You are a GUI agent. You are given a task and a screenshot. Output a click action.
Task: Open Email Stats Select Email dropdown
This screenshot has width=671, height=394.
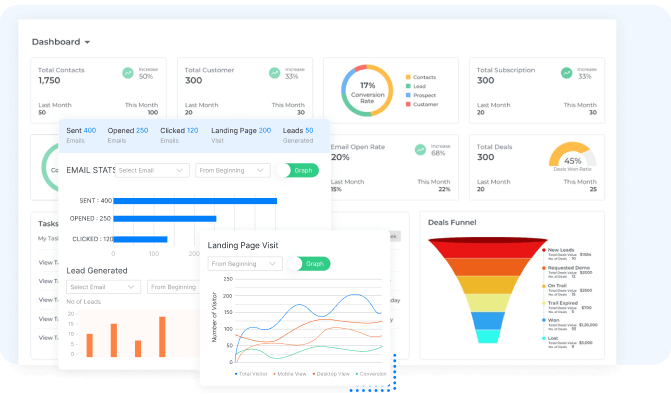(152, 170)
